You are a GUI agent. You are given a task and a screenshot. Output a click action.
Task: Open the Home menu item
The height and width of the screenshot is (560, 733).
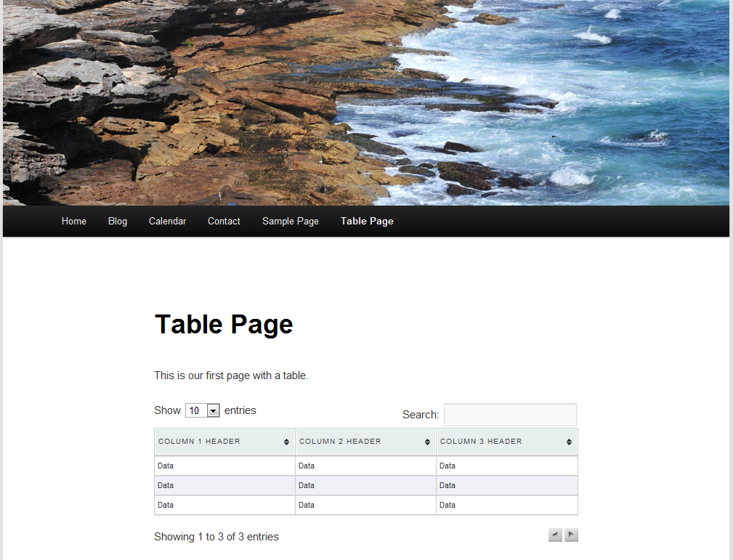pyautogui.click(x=73, y=222)
